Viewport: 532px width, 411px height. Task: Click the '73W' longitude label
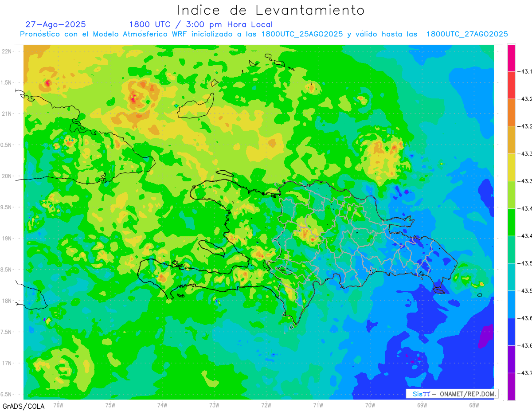(x=214, y=404)
